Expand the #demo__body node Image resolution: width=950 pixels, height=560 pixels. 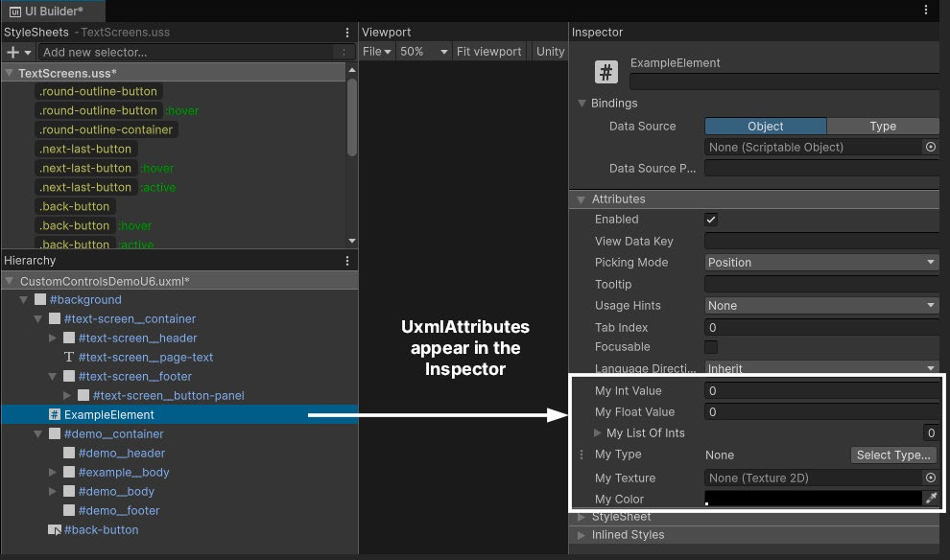pyautogui.click(x=53, y=491)
